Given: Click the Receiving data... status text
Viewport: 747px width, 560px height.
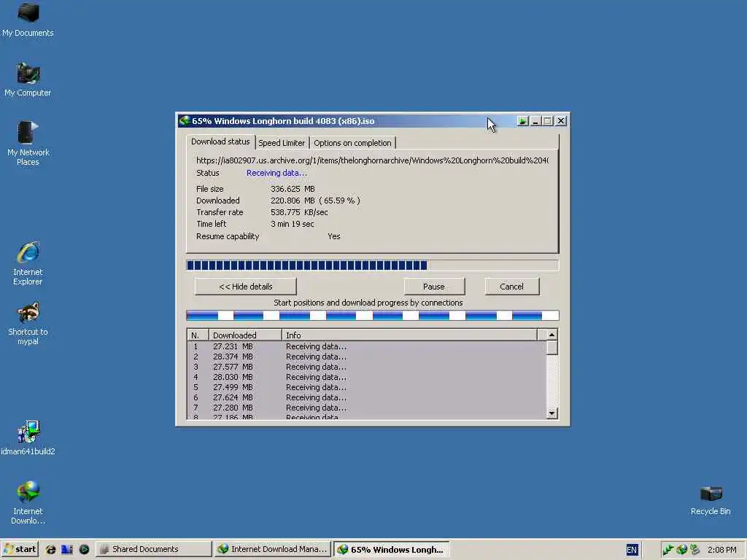Looking at the screenshot, I should (x=276, y=173).
